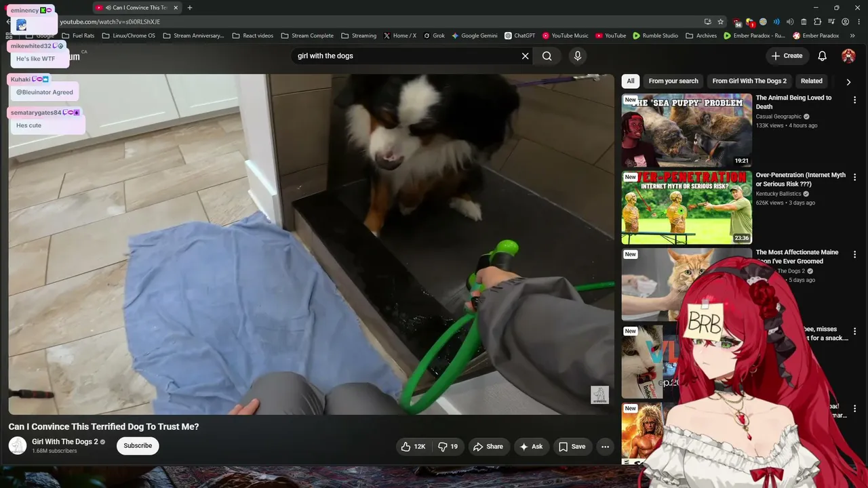868x488 pixels.
Task: Click the trash can extension icon
Action: (x=804, y=22)
